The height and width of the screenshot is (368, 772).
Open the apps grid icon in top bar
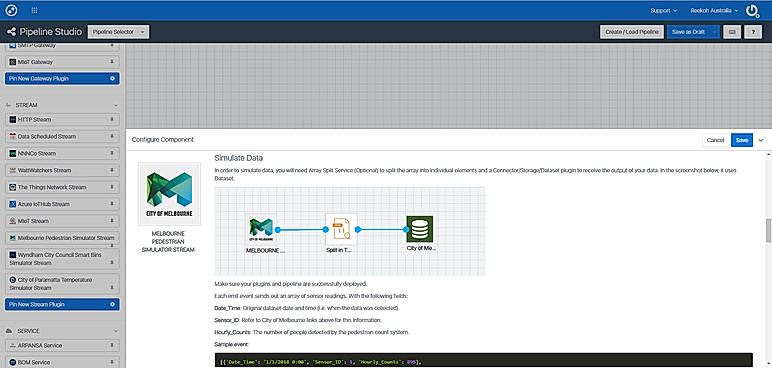click(x=34, y=10)
